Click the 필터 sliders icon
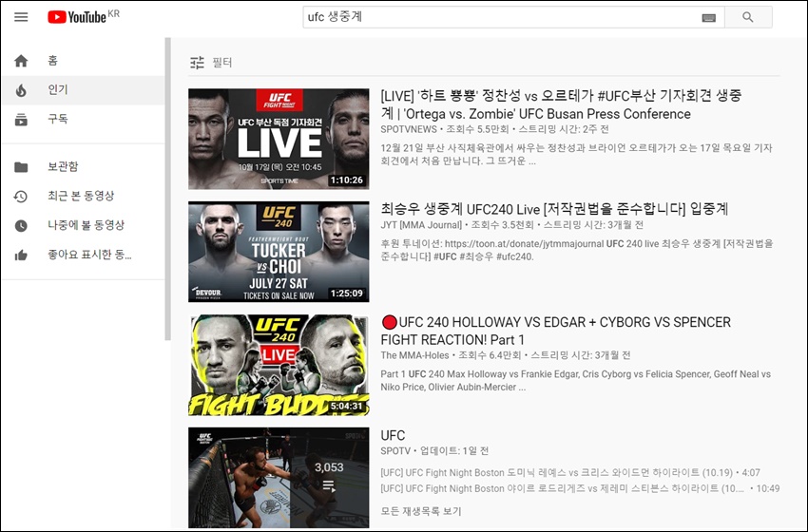Image resolution: width=808 pixels, height=532 pixels. pos(197,63)
